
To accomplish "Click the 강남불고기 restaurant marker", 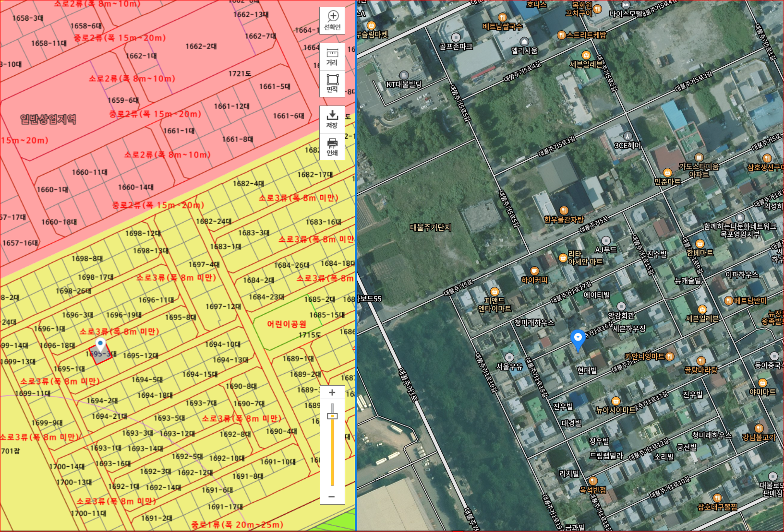I will [759, 432].
